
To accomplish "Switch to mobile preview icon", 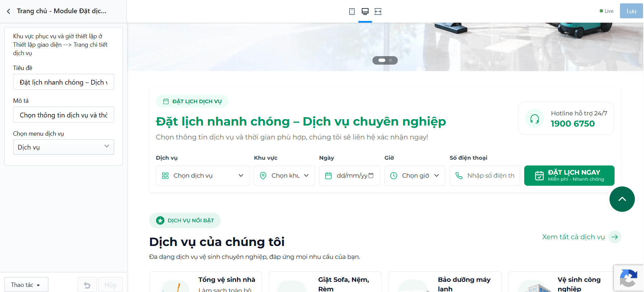I will click(352, 12).
